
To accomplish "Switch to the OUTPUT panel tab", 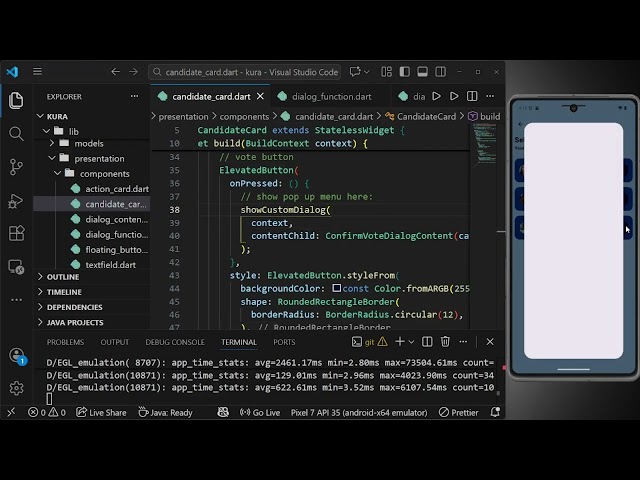I will click(x=115, y=342).
